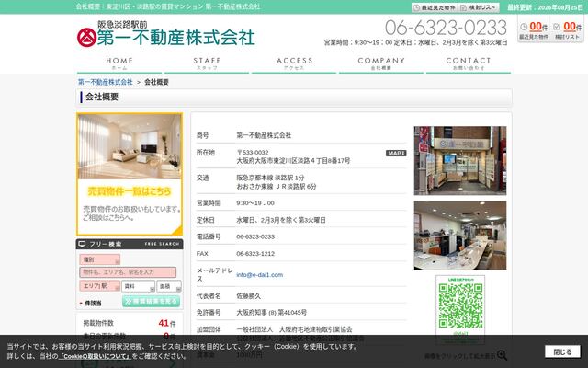Open the recently viewed properties button in top bar
The image size is (588, 368).
tap(435, 7)
